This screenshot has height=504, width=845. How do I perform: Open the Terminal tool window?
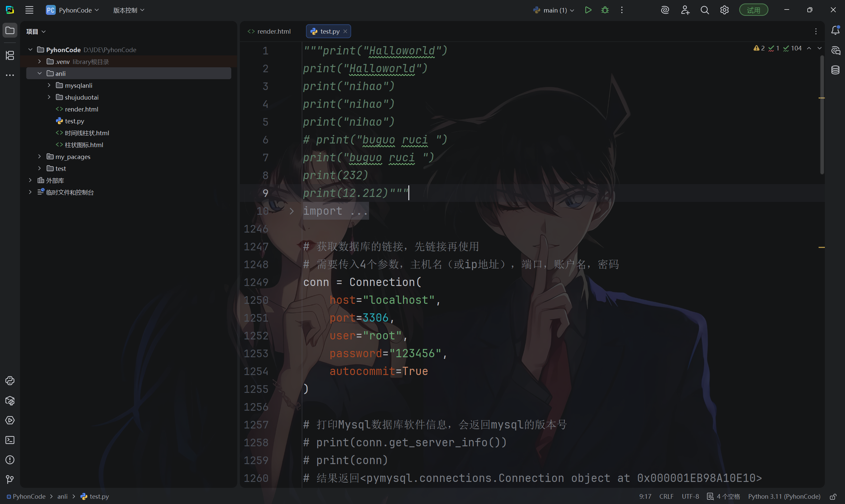[x=10, y=440]
